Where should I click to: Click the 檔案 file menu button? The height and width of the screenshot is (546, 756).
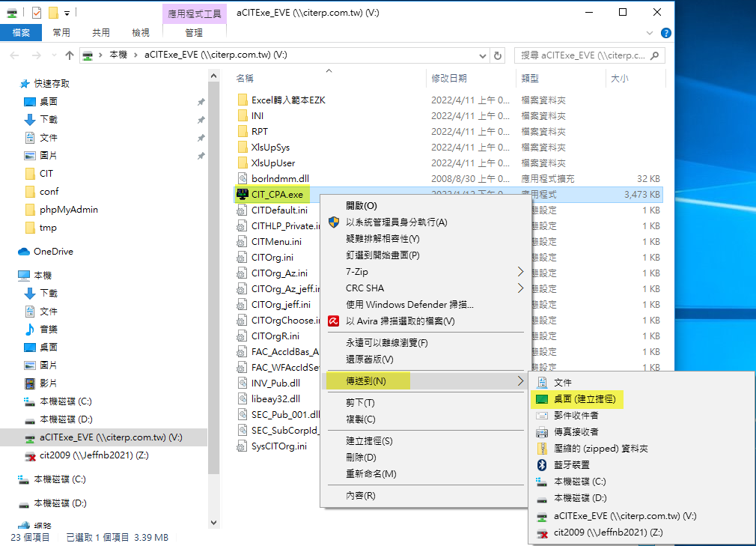click(21, 33)
